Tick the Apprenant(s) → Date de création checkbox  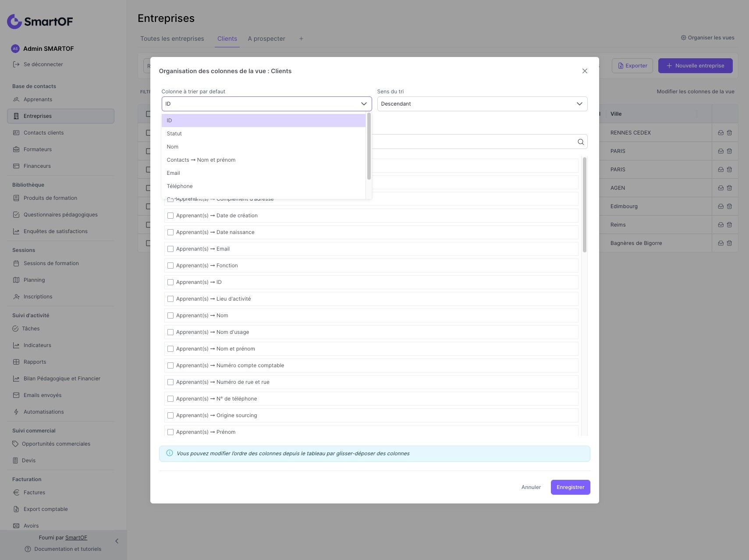coord(170,216)
